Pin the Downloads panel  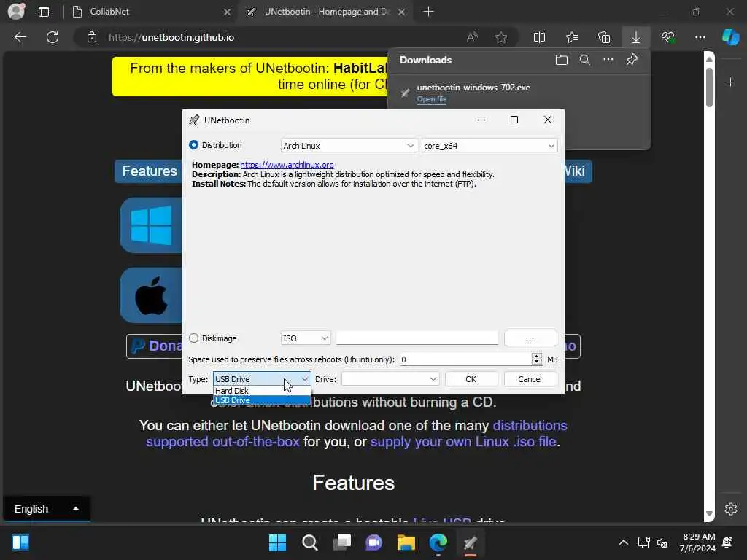(x=632, y=60)
